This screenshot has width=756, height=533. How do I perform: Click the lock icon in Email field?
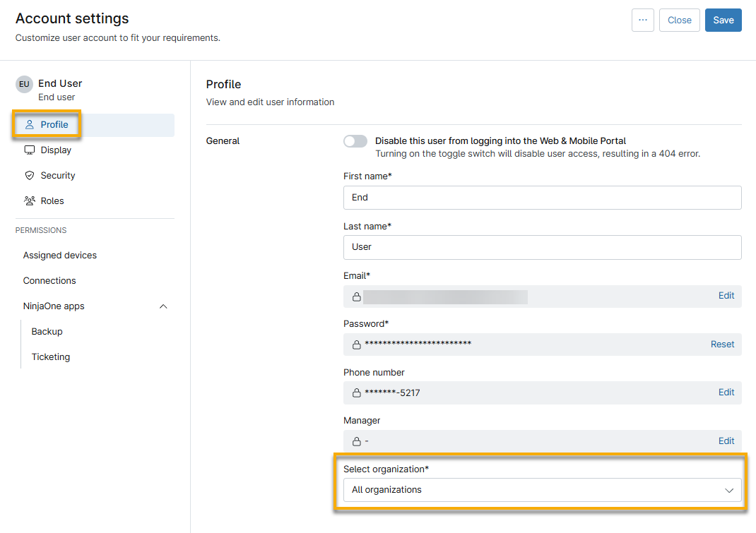[x=356, y=297]
